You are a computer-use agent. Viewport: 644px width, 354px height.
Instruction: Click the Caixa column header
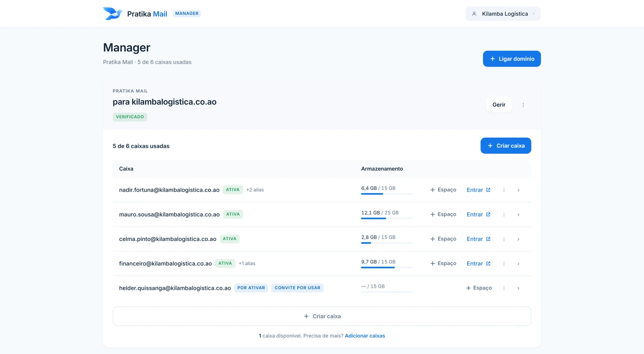[x=126, y=169]
